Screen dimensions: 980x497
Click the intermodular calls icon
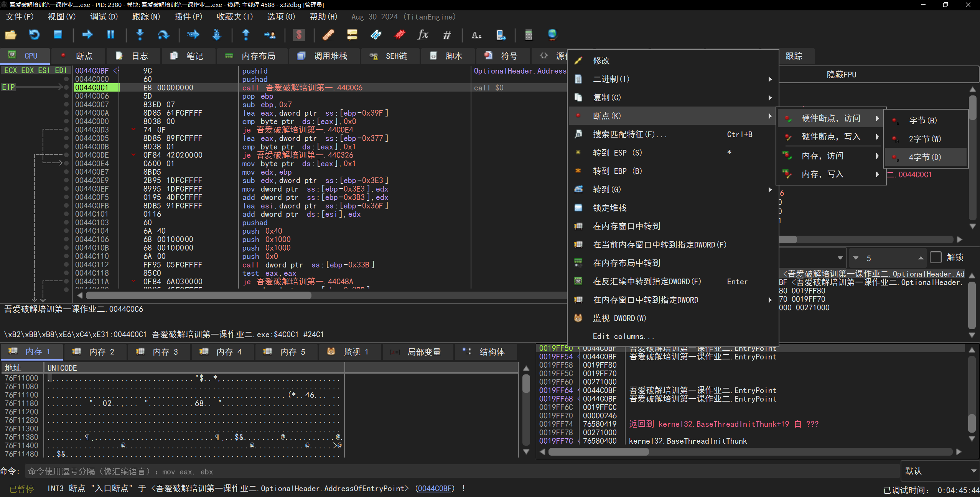[501, 35]
